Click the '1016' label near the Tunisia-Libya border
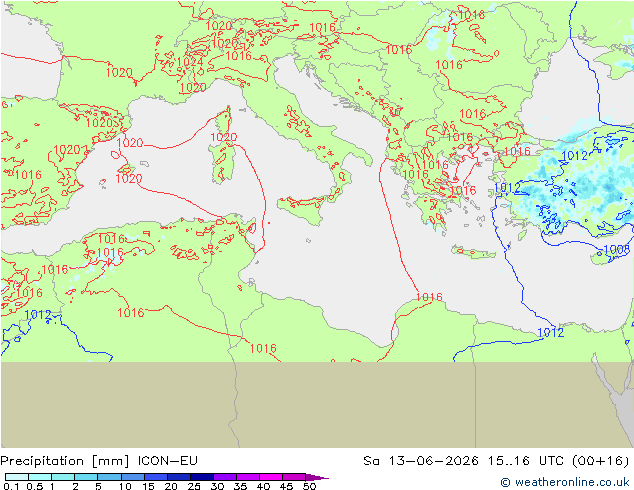The width and height of the screenshot is (634, 490). pyautogui.click(x=263, y=348)
